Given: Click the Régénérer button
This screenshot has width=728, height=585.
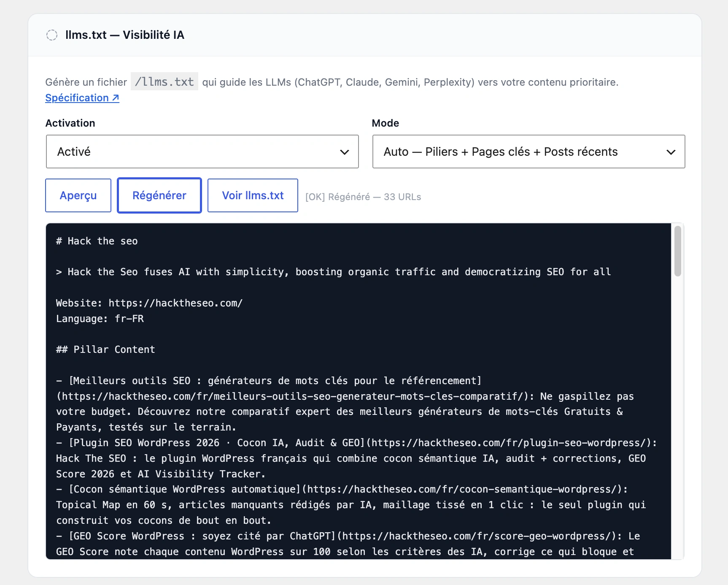Looking at the screenshot, I should 159,195.
